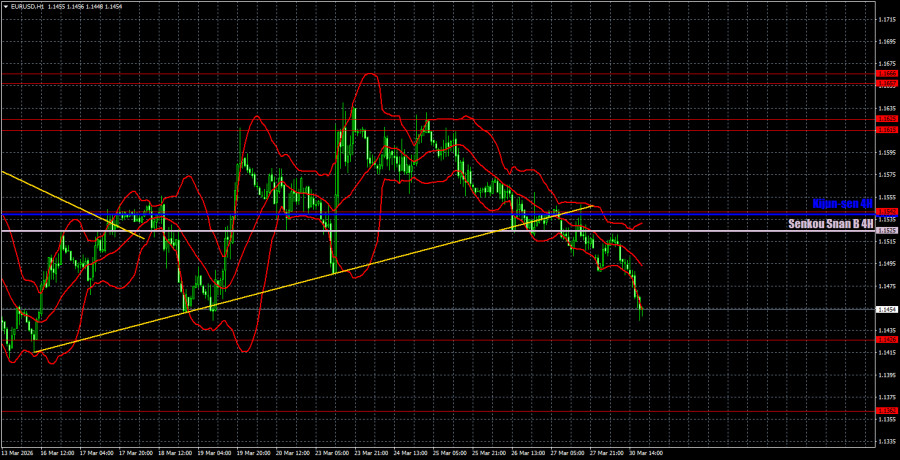Click the 1.1525 Senkou Span price tag
Screen dimensions: 900x460
coord(887,231)
